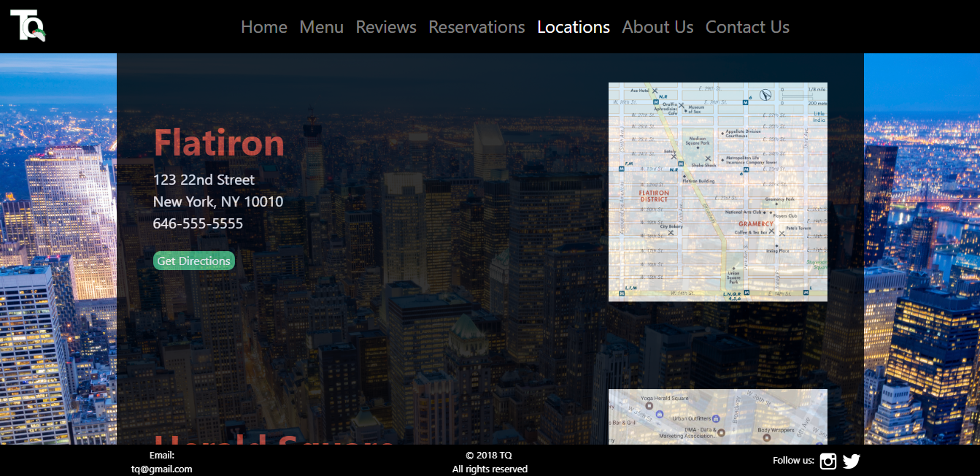Click the subway M icon near Madison Square Park

[x=681, y=164]
